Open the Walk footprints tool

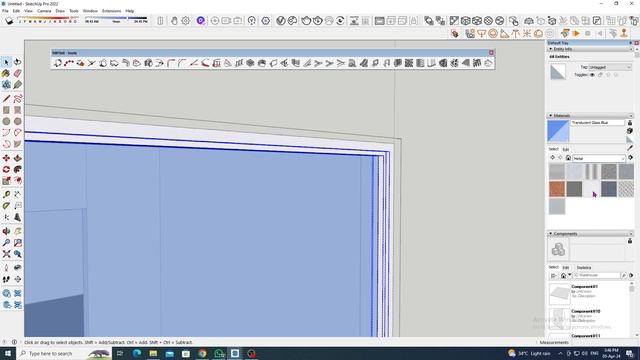coord(6,280)
